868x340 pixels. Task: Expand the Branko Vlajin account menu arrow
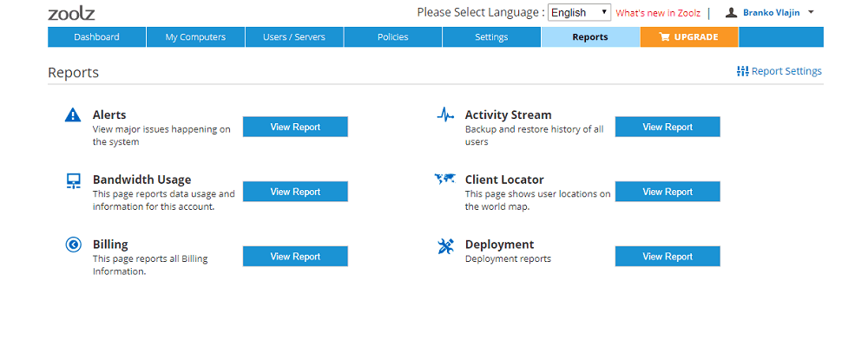pos(811,11)
